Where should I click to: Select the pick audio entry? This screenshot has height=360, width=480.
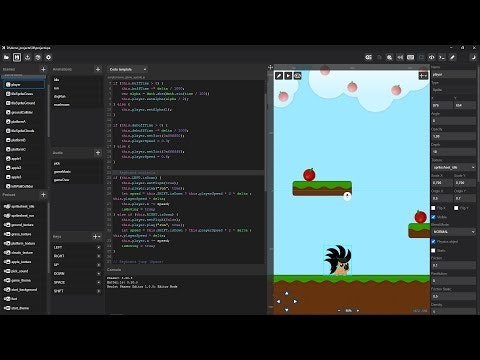[x=77, y=164]
